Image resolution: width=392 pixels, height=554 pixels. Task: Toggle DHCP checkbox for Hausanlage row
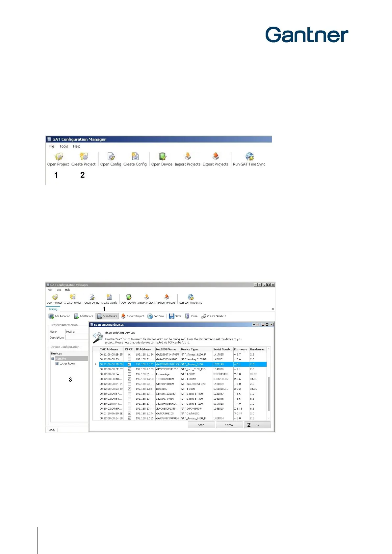pos(129,374)
